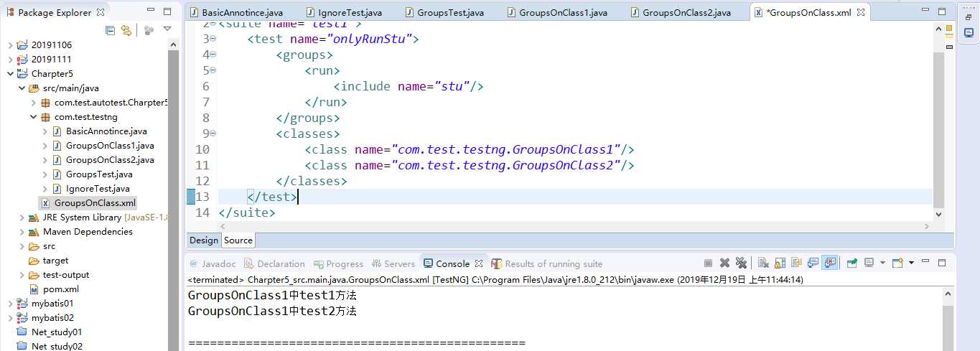The image size is (980, 351).
Task: Remove launch from console
Action: coord(724,263)
